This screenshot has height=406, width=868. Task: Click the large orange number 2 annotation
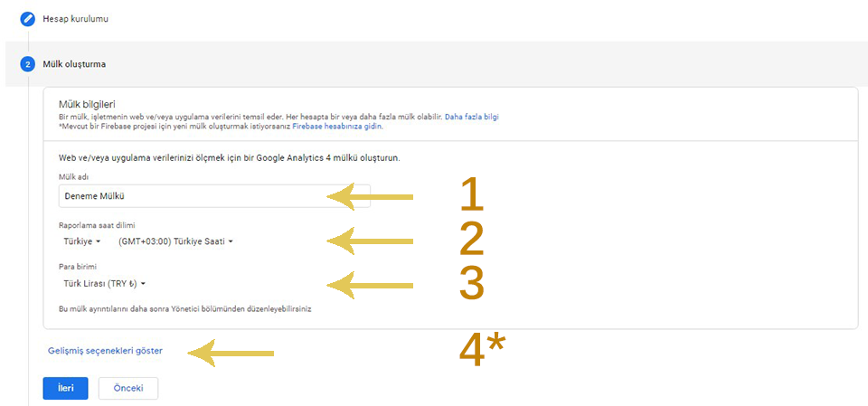tap(472, 240)
